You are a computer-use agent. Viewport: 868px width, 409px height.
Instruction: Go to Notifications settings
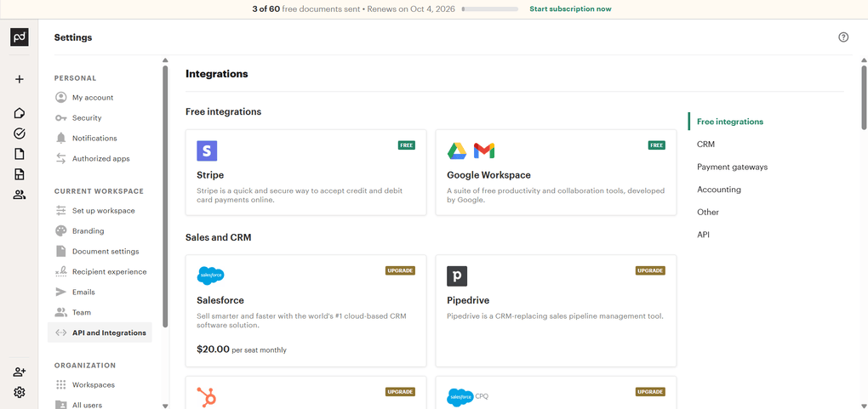tap(94, 139)
